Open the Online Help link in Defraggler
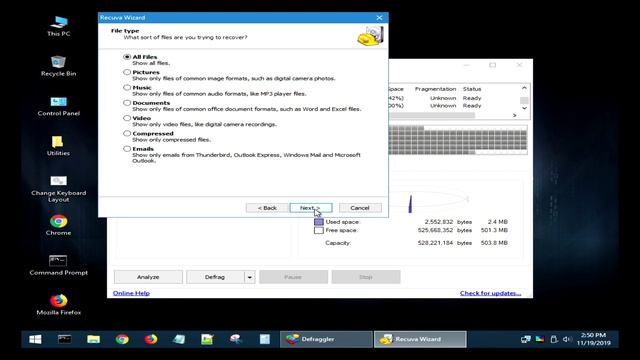640x360 pixels. (x=131, y=293)
